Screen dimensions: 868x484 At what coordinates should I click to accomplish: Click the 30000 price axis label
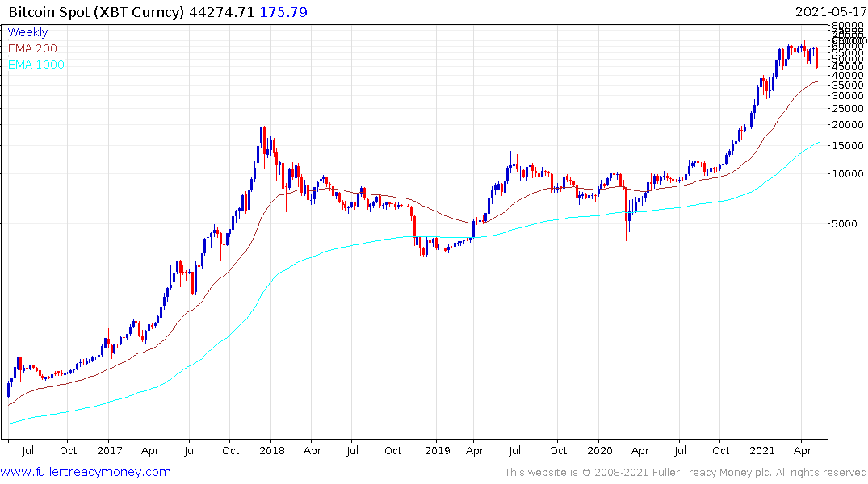tap(848, 96)
